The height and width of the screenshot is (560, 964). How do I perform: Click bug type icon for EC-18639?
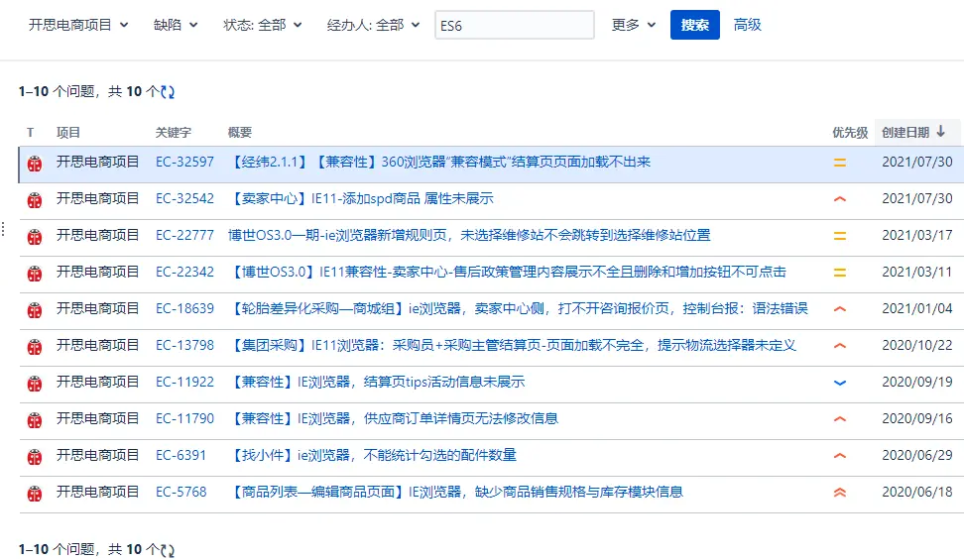35,310
